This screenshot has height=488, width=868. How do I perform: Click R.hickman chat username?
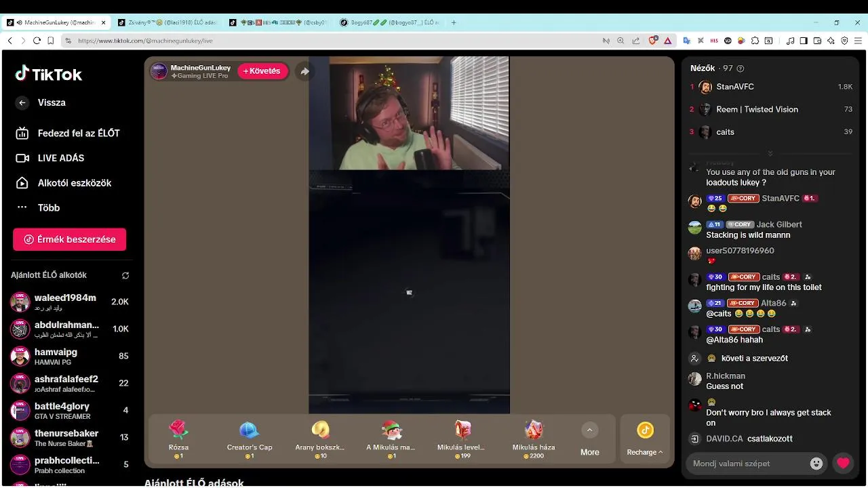point(726,376)
